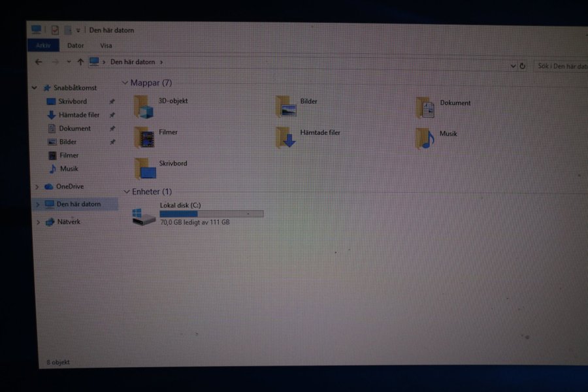Open the address bar history dropdown

coord(513,66)
